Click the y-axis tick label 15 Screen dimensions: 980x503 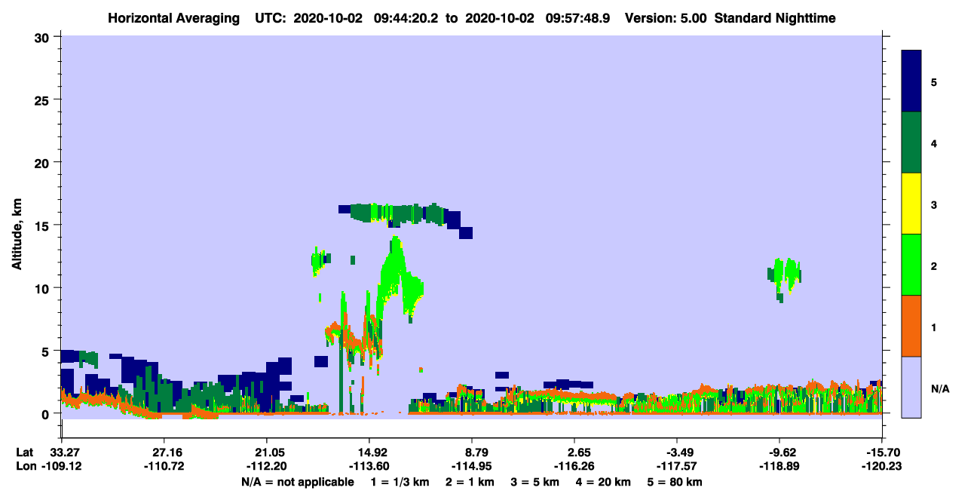coord(44,225)
